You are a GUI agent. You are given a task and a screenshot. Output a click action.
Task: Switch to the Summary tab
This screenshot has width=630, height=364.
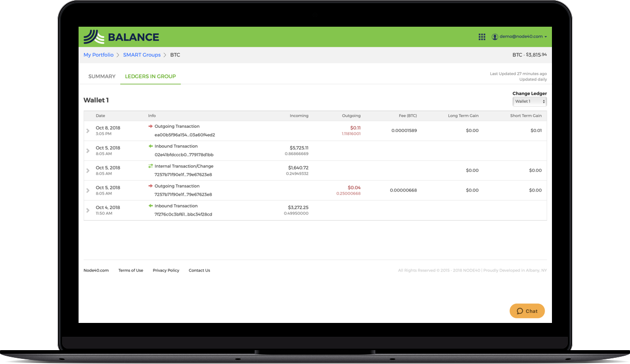click(x=102, y=76)
